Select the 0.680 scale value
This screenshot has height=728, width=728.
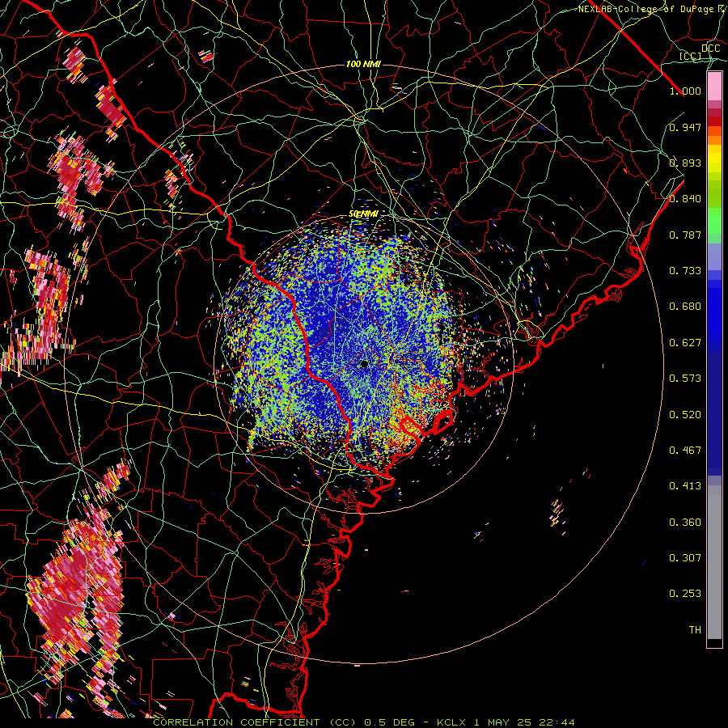click(x=685, y=307)
